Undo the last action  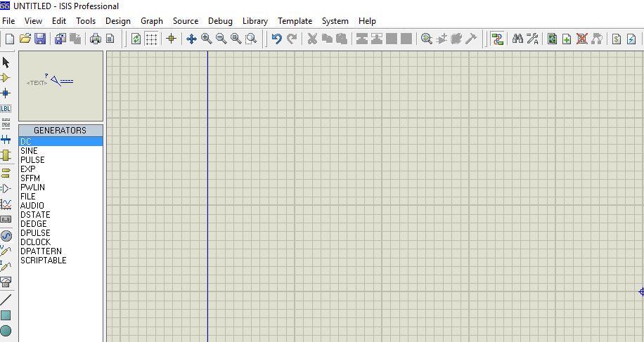click(276, 39)
